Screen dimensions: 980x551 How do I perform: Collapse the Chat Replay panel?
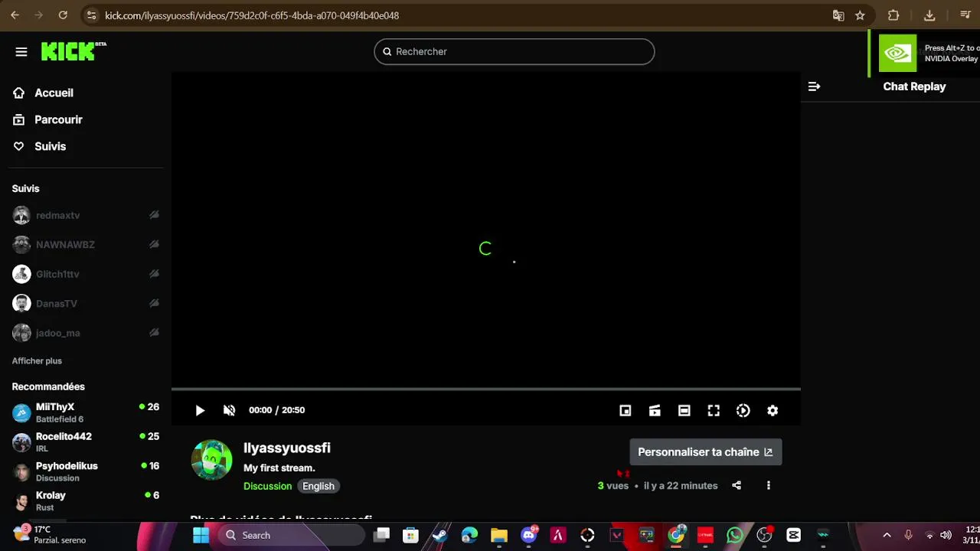(814, 86)
